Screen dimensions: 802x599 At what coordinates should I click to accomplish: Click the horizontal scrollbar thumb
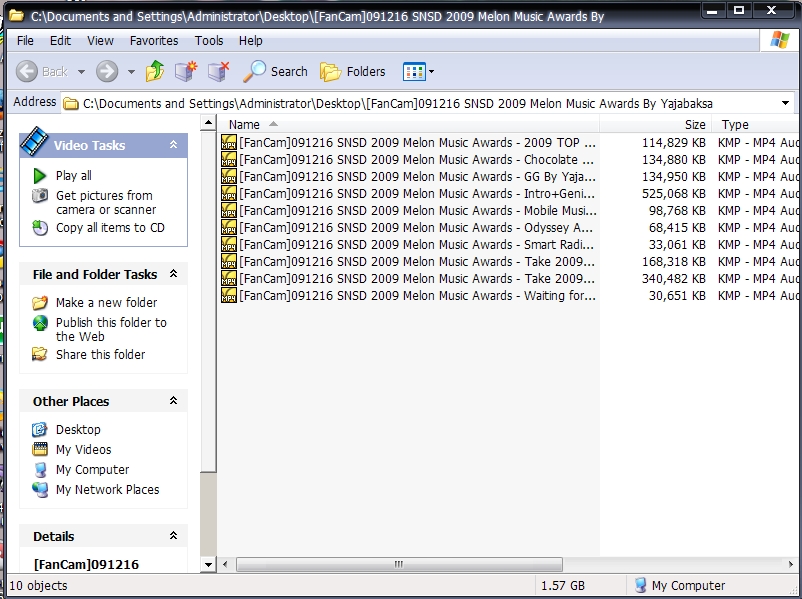[x=399, y=564]
